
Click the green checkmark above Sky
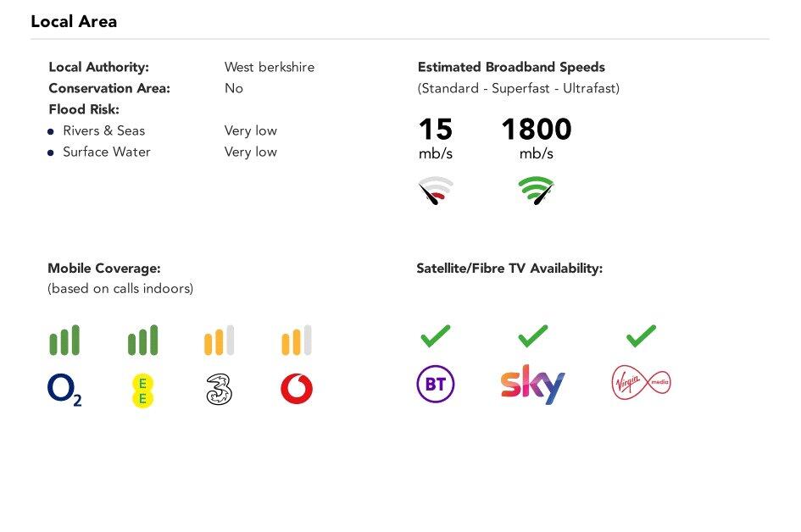pos(533,336)
